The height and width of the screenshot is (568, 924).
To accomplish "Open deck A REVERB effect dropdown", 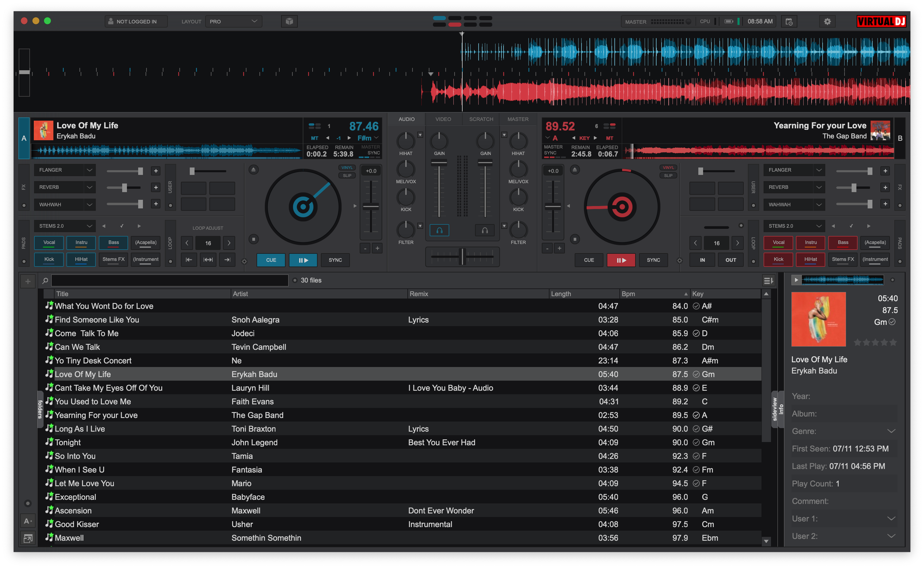I will point(65,187).
